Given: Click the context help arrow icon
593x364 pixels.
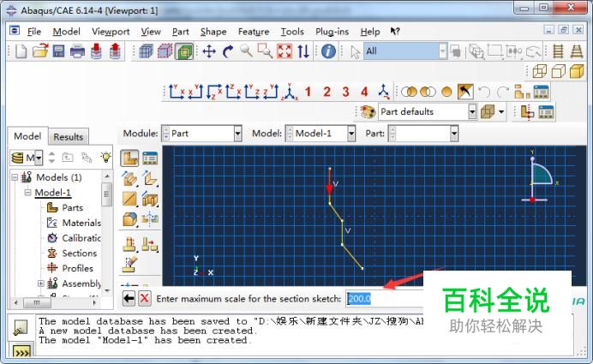Looking at the screenshot, I should (395, 32).
